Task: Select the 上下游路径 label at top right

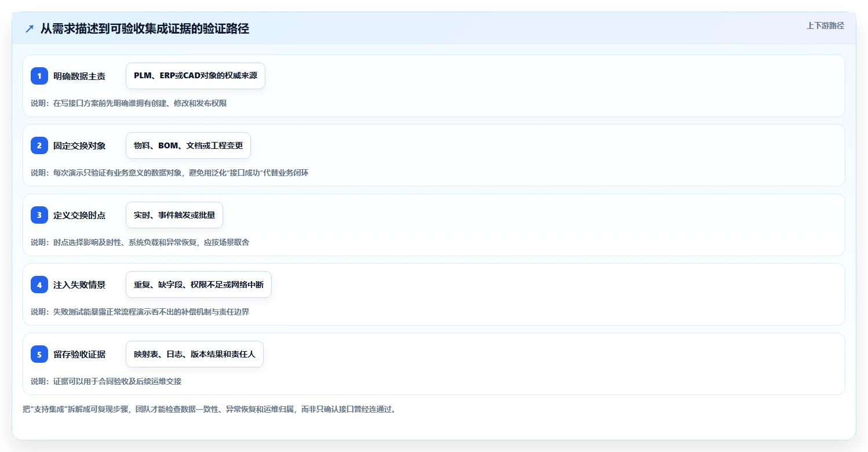Action: 825,25
